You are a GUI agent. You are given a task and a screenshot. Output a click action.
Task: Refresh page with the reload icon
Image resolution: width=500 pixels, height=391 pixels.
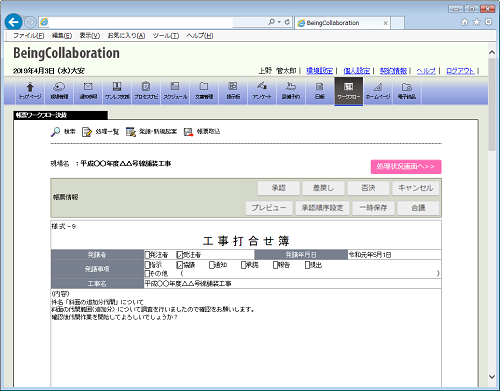click(x=287, y=22)
